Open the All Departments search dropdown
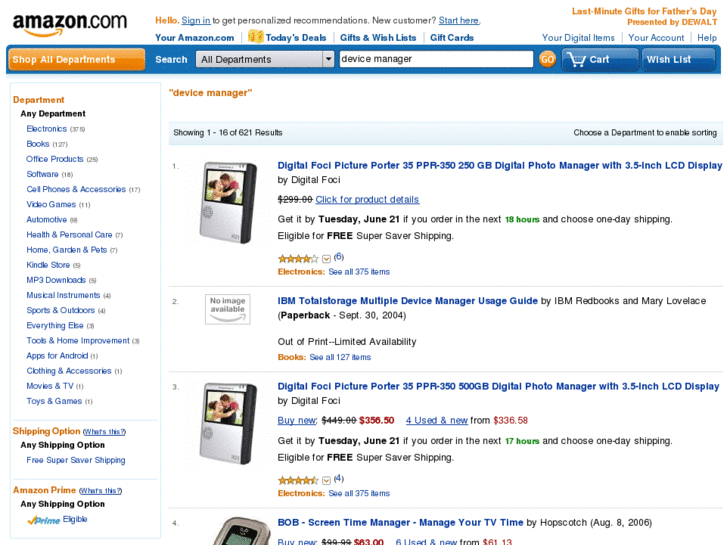 [265, 59]
